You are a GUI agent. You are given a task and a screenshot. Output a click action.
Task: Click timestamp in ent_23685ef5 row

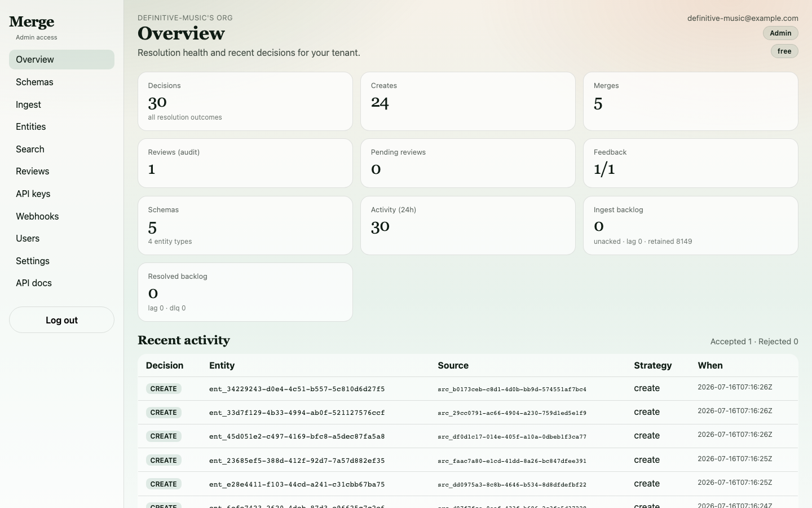point(735,459)
